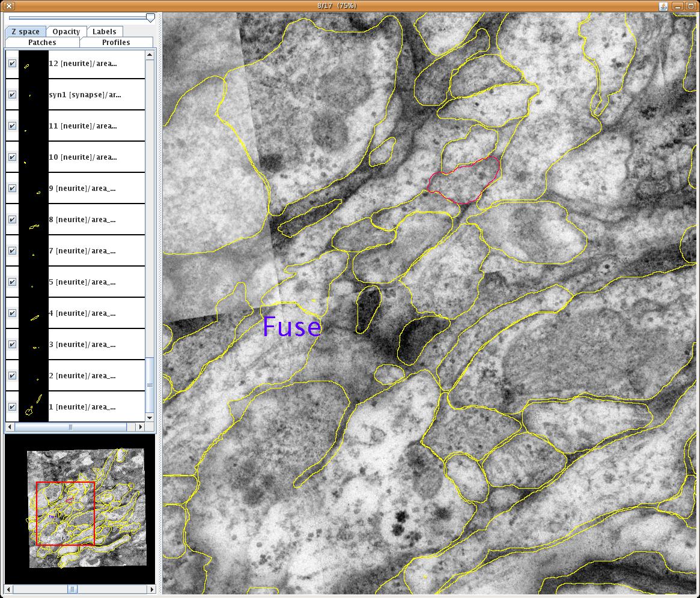Click the syn1 synapse thumbnail icon
The width and height of the screenshot is (700, 598).
(x=34, y=95)
